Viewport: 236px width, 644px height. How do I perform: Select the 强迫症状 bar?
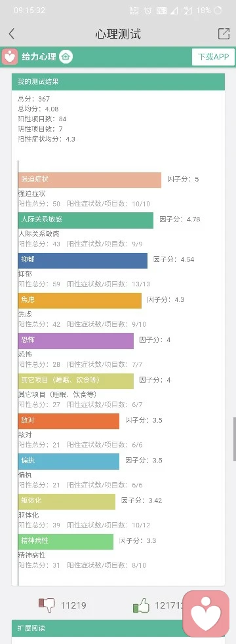coord(90,180)
